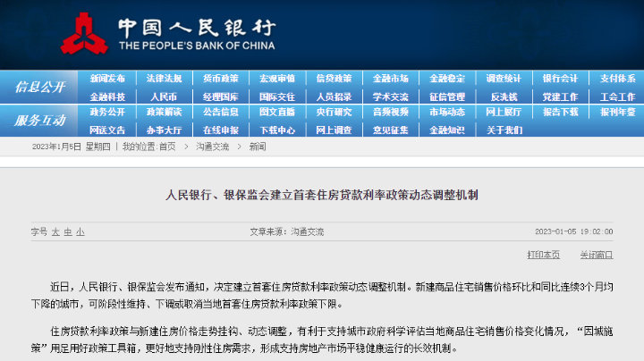Click 打印本页 to print the page
Image resolution: width=644 pixels, height=361 pixels.
point(543,255)
